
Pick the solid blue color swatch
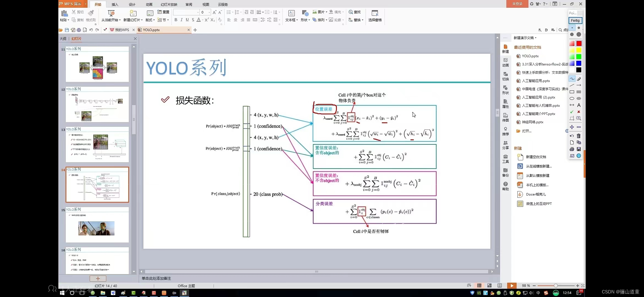point(579,63)
